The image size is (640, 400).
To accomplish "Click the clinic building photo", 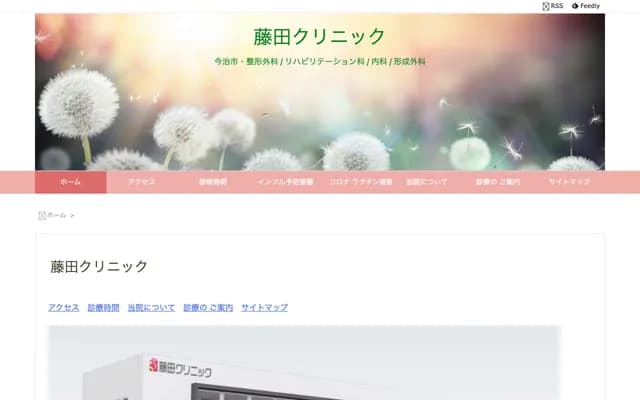I will (x=304, y=365).
